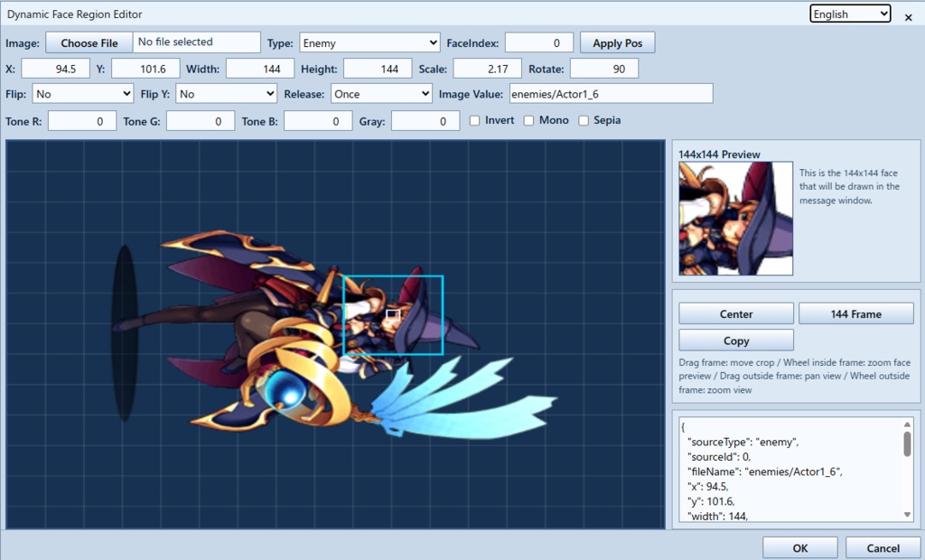Viewport: 925px width, 560px height.
Task: Click the Rotate input field
Action: (604, 69)
